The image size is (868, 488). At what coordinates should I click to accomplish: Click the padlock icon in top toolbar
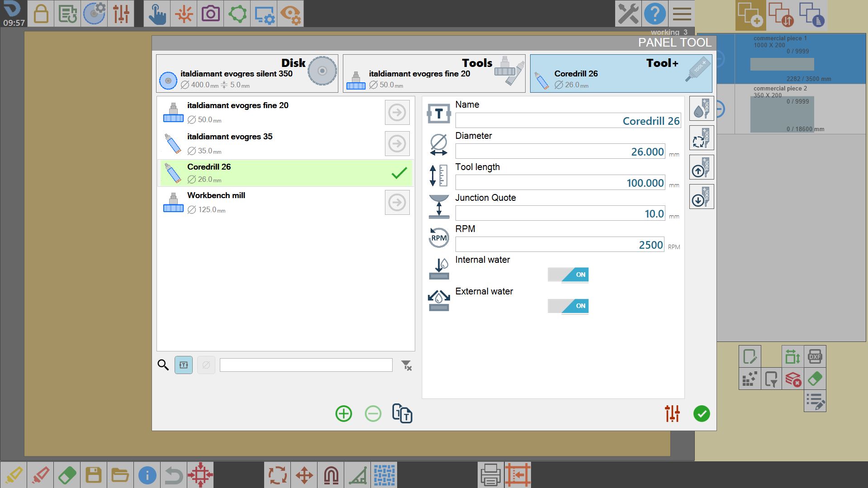pyautogui.click(x=41, y=14)
